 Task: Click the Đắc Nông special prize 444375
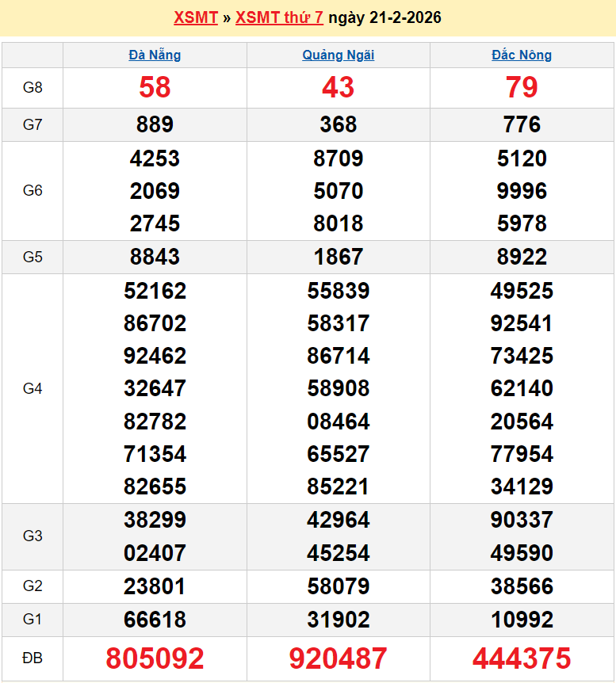pyautogui.click(x=522, y=658)
